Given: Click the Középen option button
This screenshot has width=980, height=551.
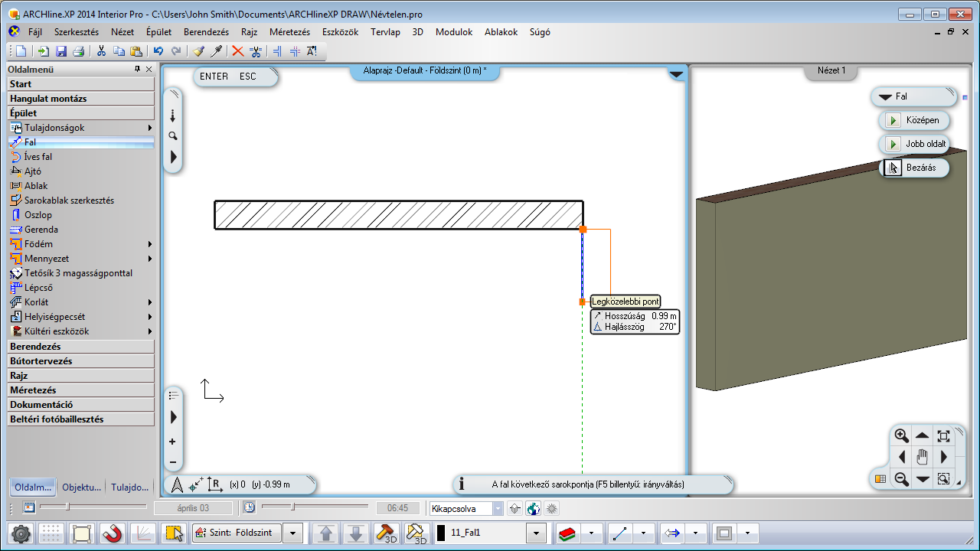Looking at the screenshot, I should click(x=914, y=120).
